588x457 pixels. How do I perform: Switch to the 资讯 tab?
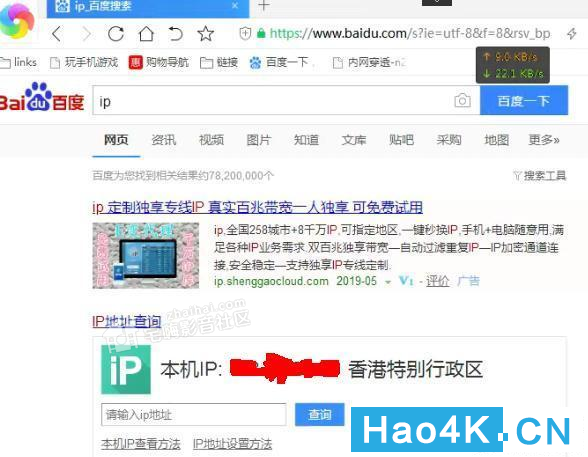pyautogui.click(x=164, y=140)
